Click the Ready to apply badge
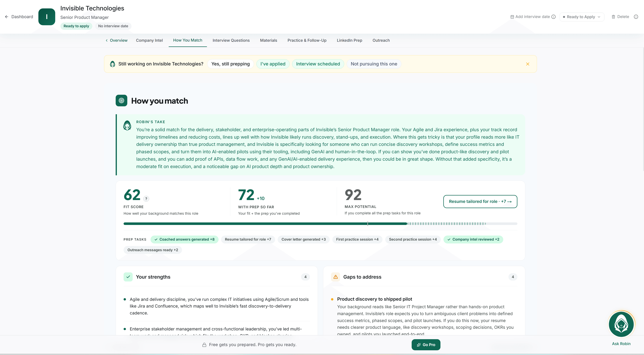This screenshot has width=644, height=355. [x=76, y=26]
